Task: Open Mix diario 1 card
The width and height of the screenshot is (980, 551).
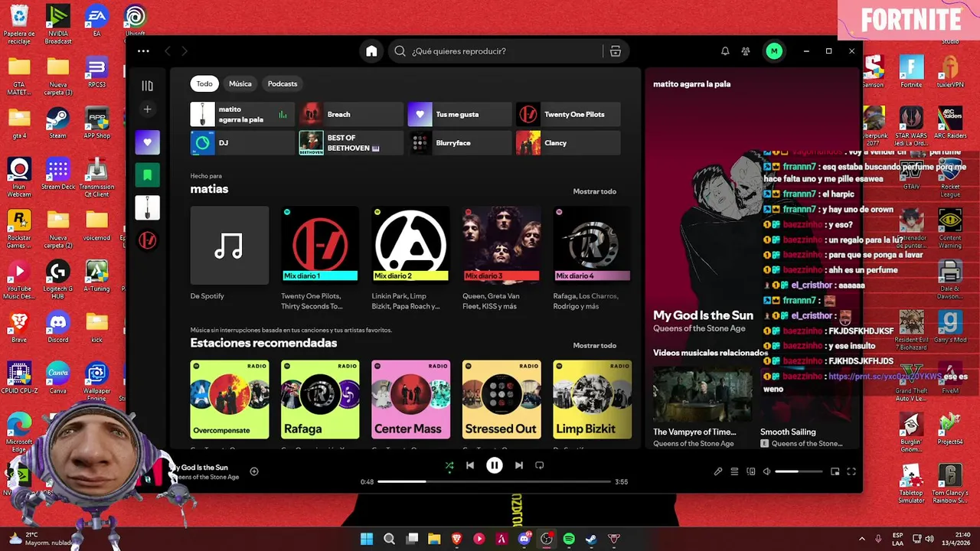Action: click(x=320, y=257)
